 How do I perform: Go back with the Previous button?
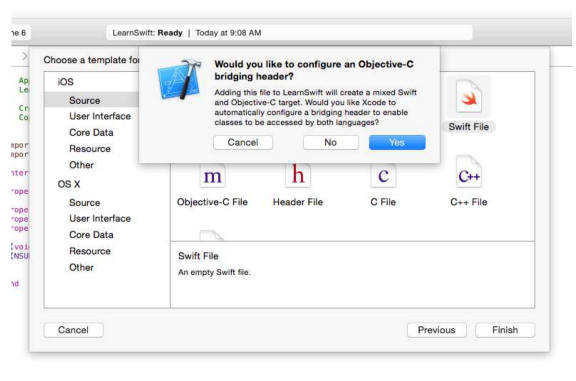(437, 330)
